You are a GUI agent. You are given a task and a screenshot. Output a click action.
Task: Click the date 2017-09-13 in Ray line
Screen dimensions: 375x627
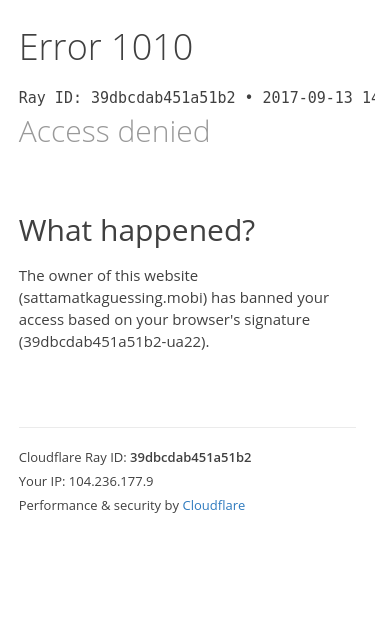click(x=307, y=98)
